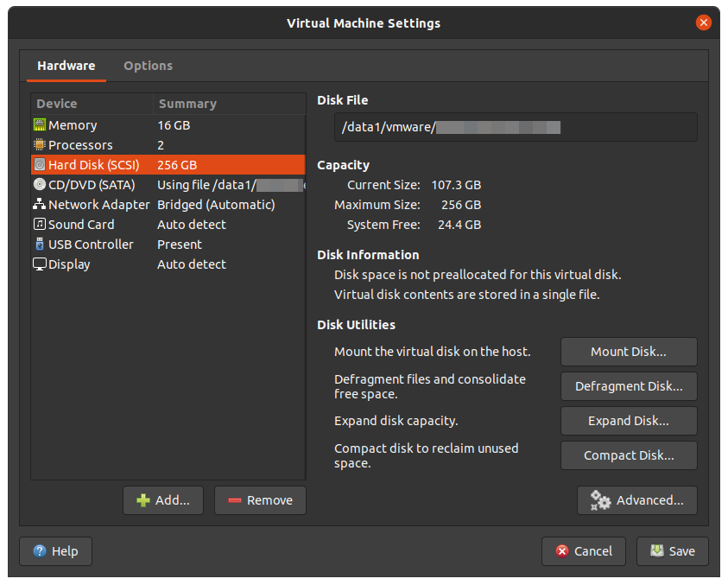Click Expand Disk button
This screenshot has height=585, width=728.
tap(629, 421)
